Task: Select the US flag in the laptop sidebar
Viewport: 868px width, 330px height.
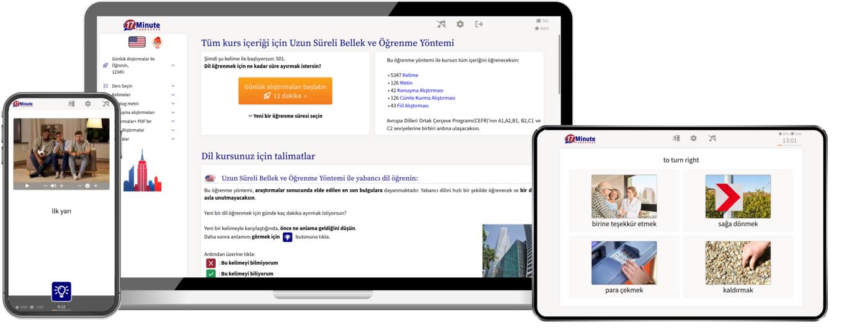Action: (137, 42)
